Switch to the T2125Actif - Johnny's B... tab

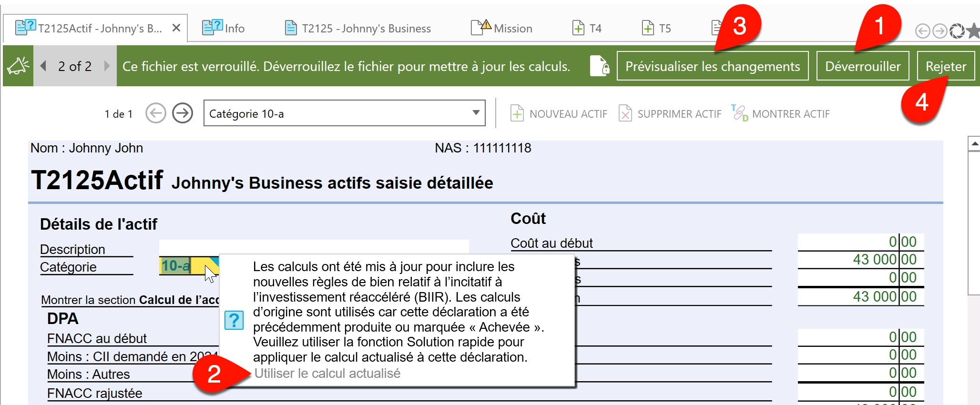[95, 28]
